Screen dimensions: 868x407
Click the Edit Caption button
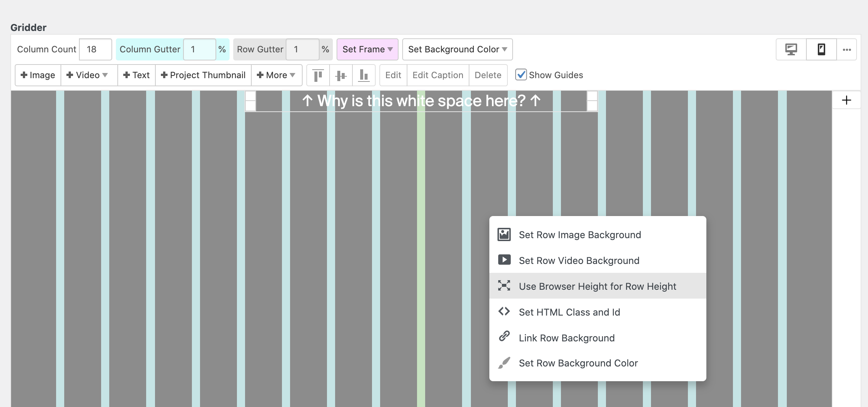[438, 75]
